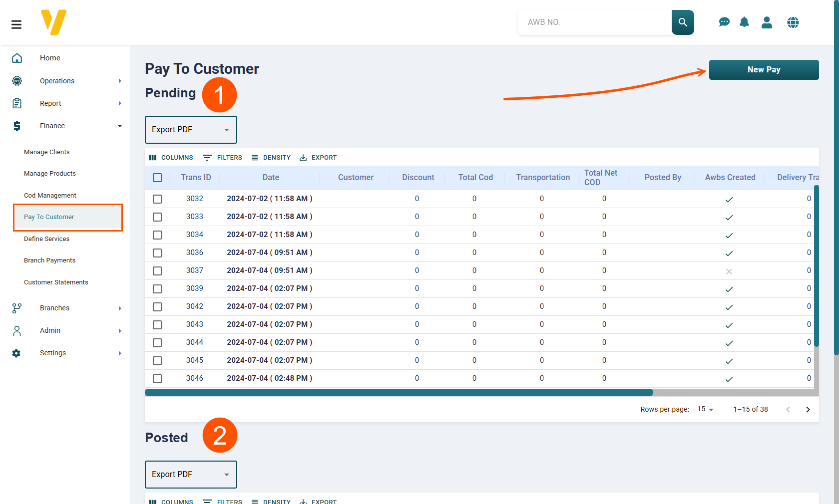839x504 pixels.
Task: Click the New Pay button
Action: coord(764,70)
